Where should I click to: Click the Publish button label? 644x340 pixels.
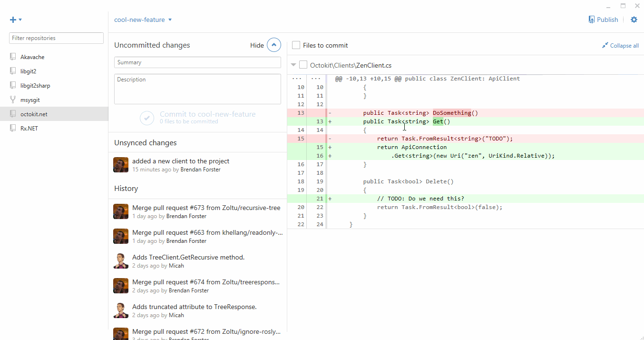coord(607,20)
